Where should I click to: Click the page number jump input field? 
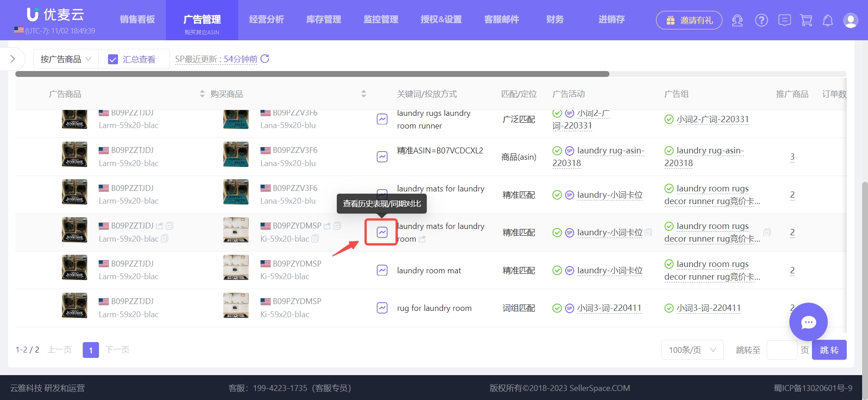(782, 350)
